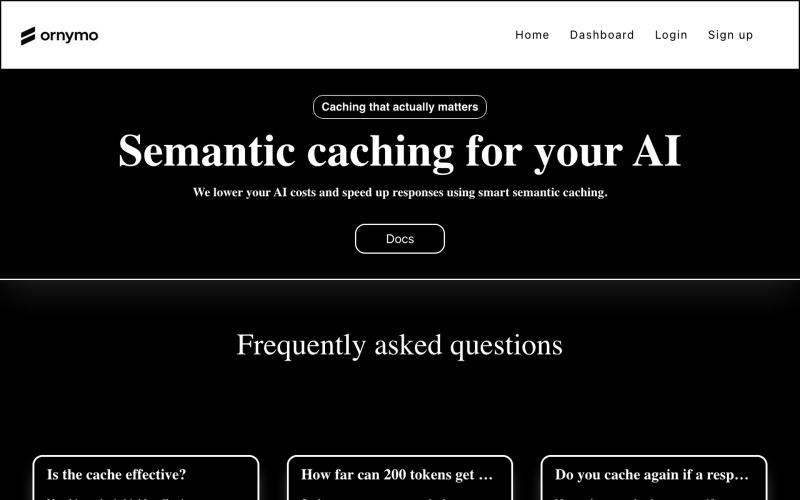Click the ornymo logo icon
The height and width of the screenshot is (500, 800).
(x=28, y=36)
